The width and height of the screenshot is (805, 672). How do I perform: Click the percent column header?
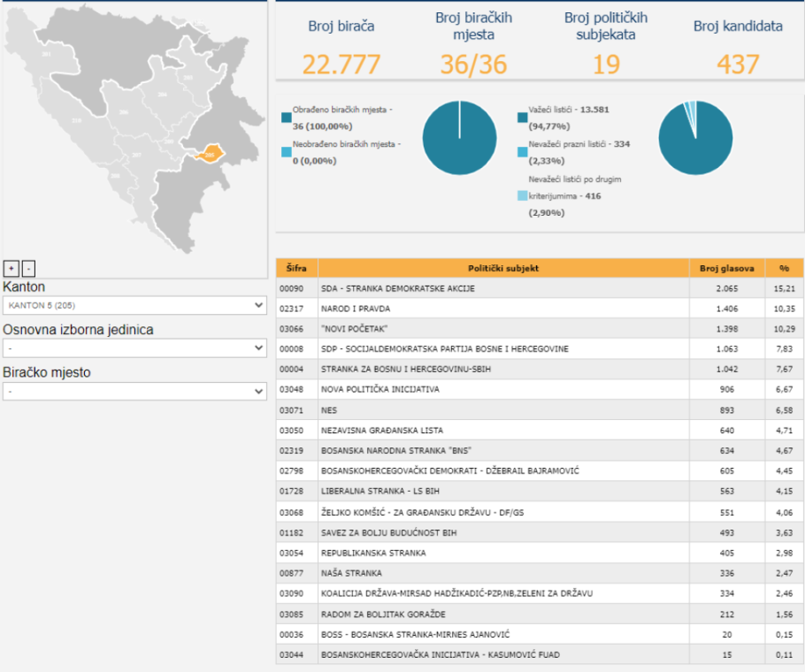[x=784, y=268]
